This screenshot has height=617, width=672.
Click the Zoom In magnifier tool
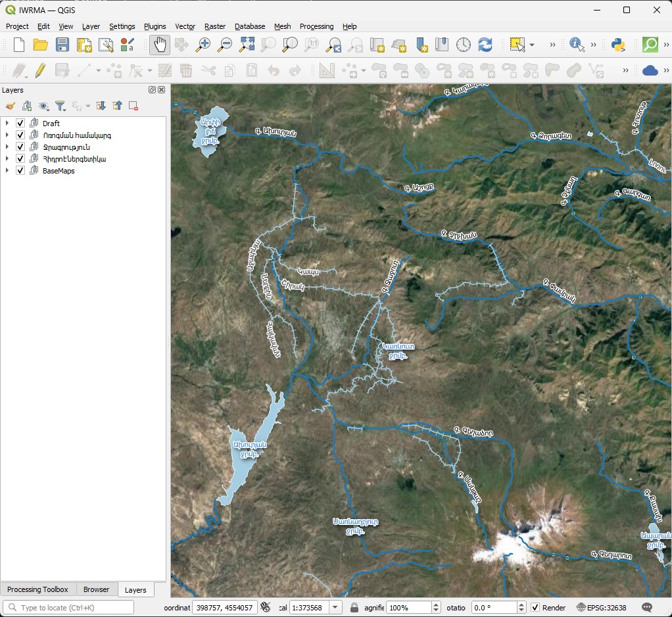tap(204, 45)
